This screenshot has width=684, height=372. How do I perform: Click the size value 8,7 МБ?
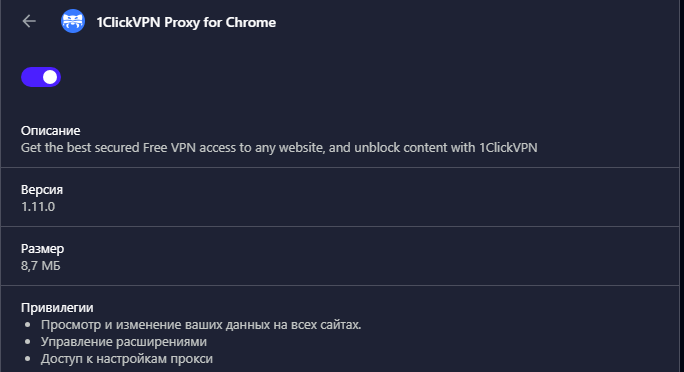point(41,266)
